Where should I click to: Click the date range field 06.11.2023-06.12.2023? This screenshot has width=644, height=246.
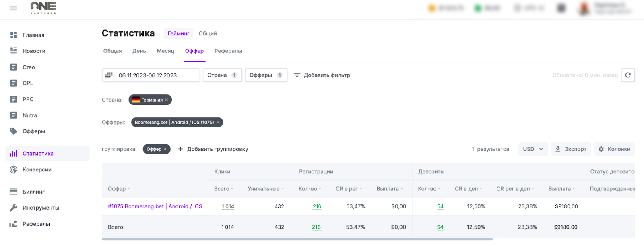pos(151,75)
